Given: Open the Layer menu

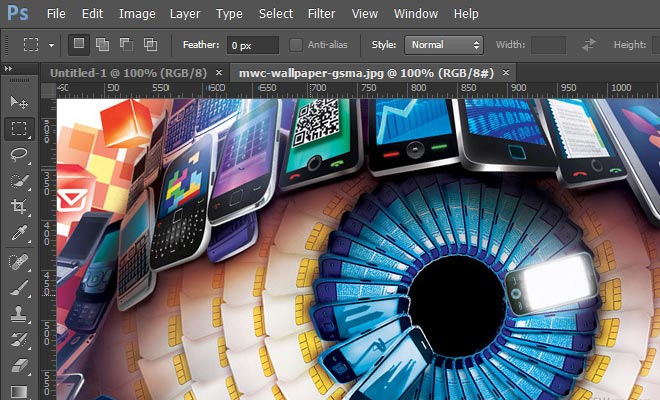Looking at the screenshot, I should point(185,14).
